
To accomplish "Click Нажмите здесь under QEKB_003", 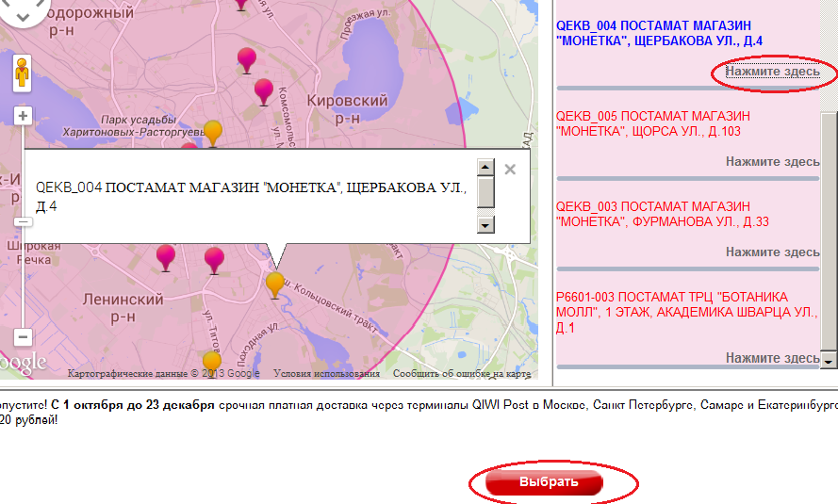I will tap(772, 252).
